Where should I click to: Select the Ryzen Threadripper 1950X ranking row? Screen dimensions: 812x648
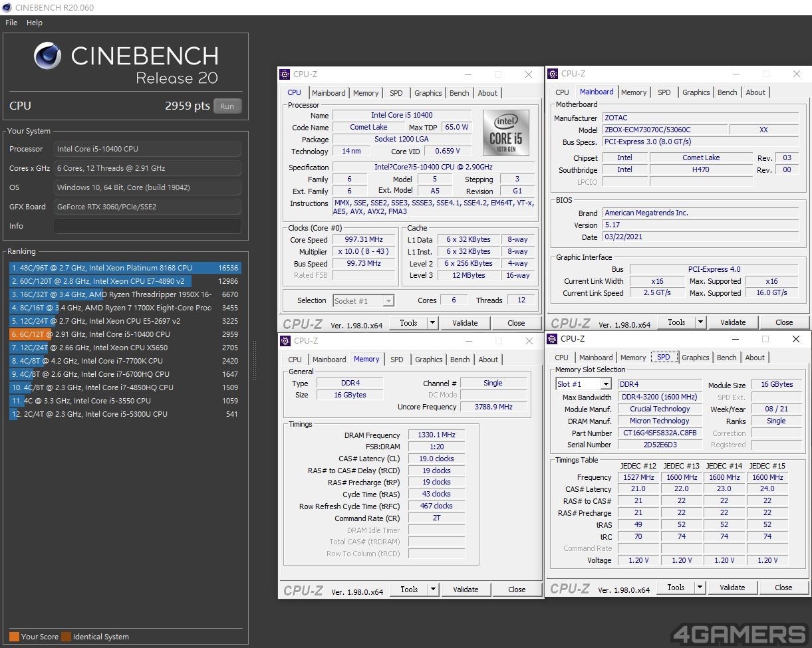click(125, 294)
